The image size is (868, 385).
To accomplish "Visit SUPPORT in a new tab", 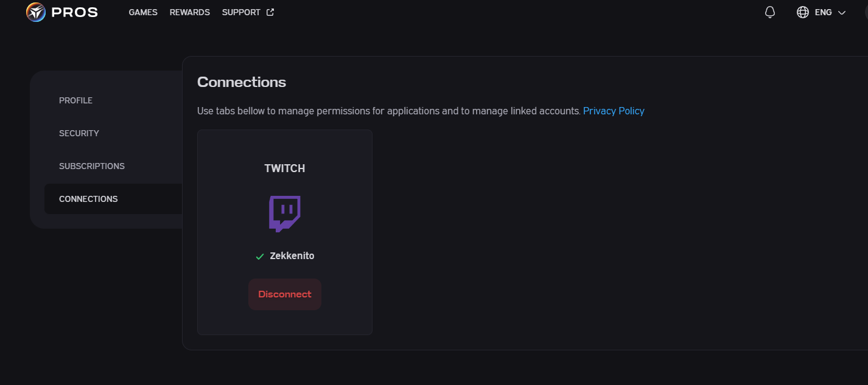I will [x=242, y=12].
